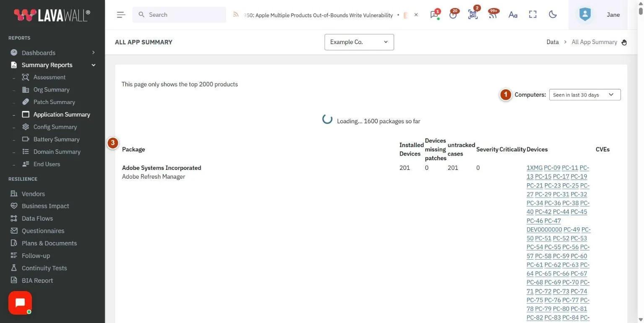Screen dimensions: 644x323
Task: Click the Data Flows nodes icon
Action: [x=14, y=219]
